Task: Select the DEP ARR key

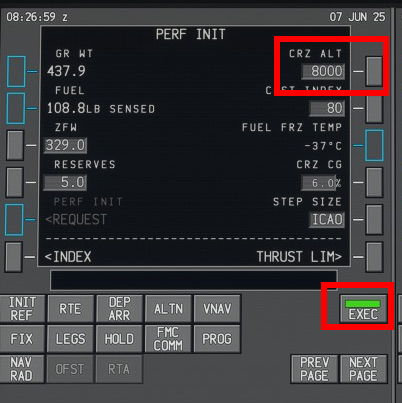Action: coord(119,308)
